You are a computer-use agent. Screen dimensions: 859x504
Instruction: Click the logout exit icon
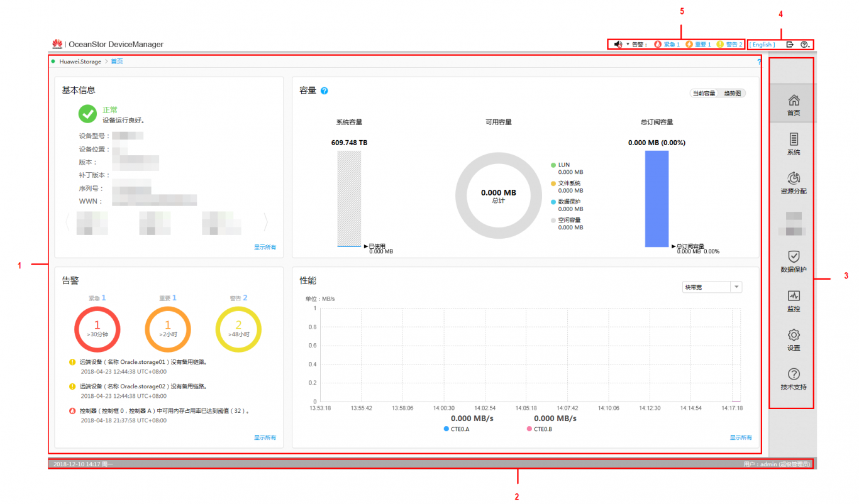tap(790, 45)
